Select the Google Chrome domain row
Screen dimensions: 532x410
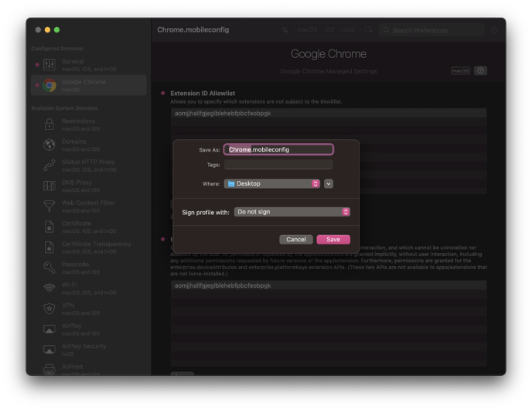[x=89, y=85]
